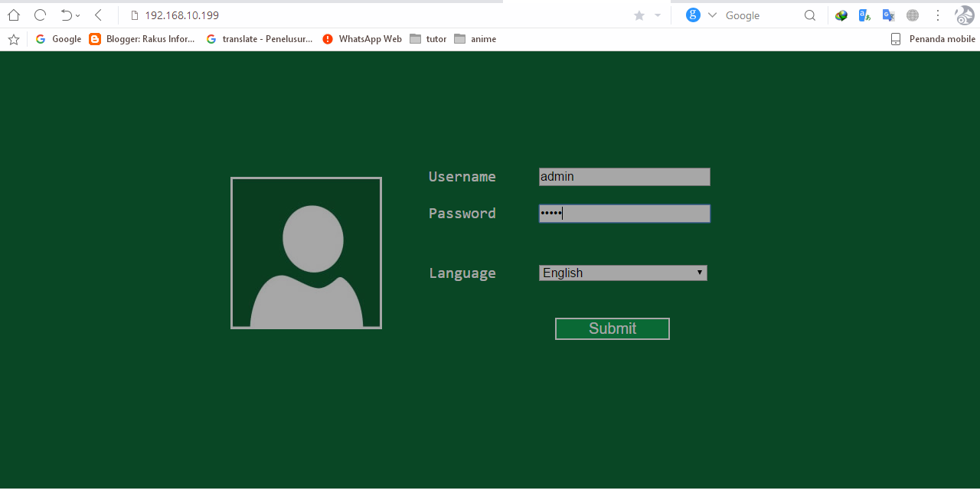Click the globe extension icon

[912, 15]
